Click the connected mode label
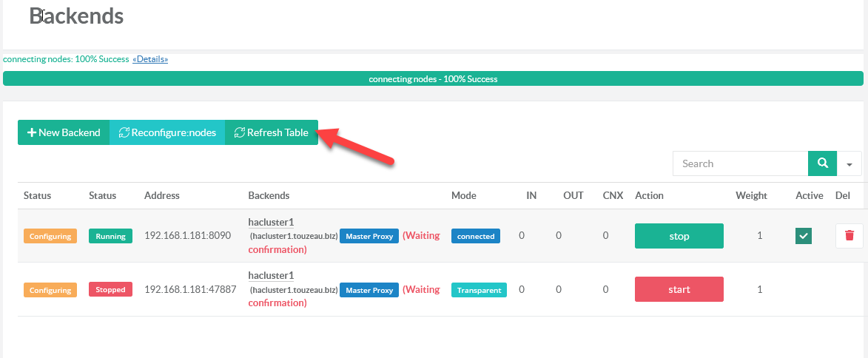The width and height of the screenshot is (868, 358). coord(475,236)
